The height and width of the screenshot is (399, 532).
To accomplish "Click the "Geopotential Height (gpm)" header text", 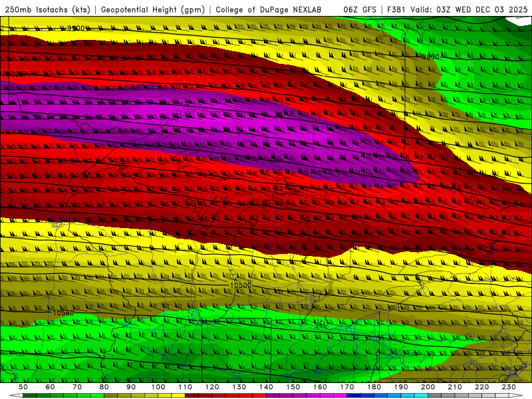I will 153,10.
